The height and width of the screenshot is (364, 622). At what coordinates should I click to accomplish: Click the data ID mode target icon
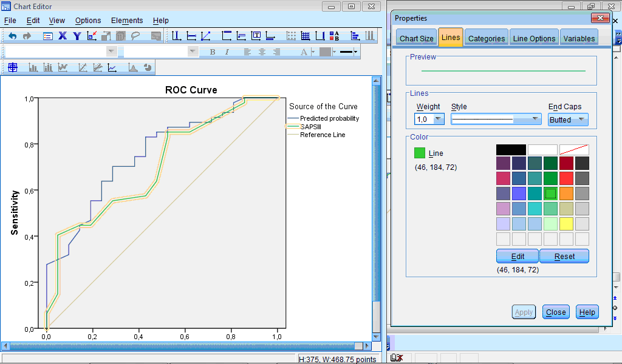click(x=13, y=67)
